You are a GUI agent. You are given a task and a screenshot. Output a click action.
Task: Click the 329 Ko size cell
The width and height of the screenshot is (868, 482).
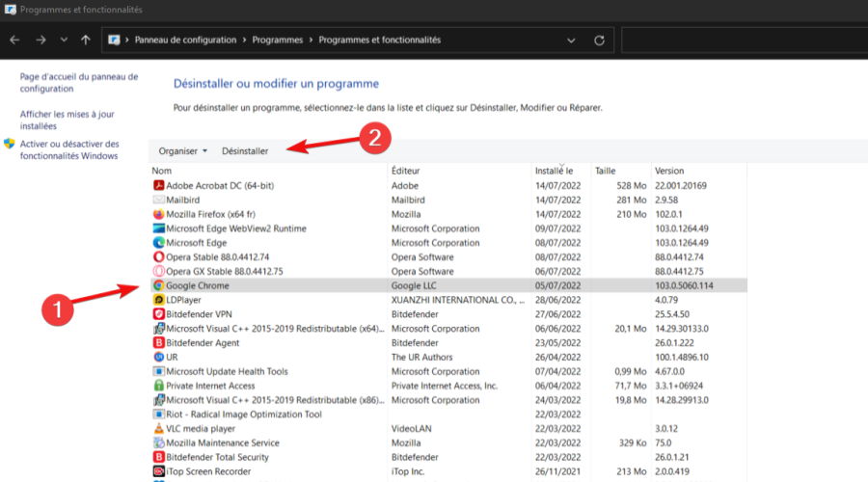(633, 442)
